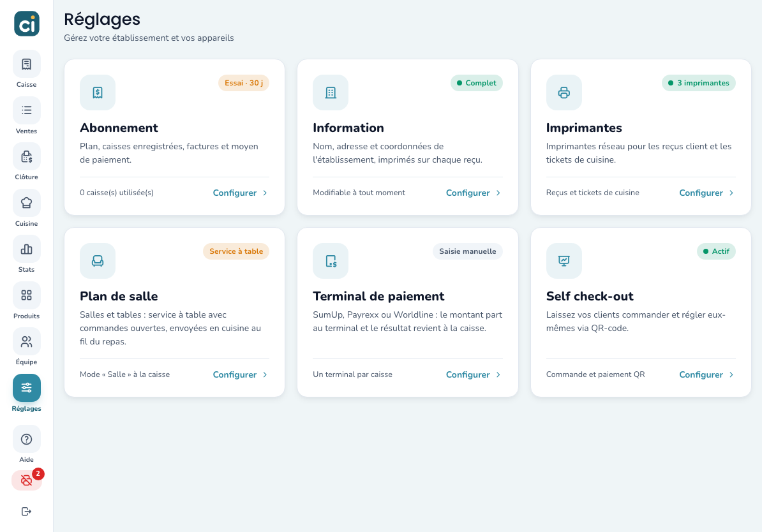Screen dimensions: 762x532
Task: Go to the Produits menu label
Action: [27, 316]
